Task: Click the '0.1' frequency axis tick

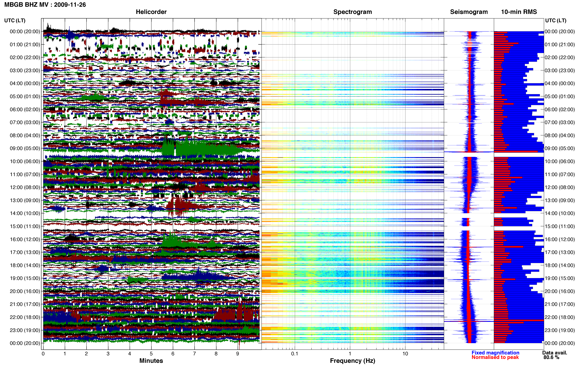Action: [x=295, y=354]
